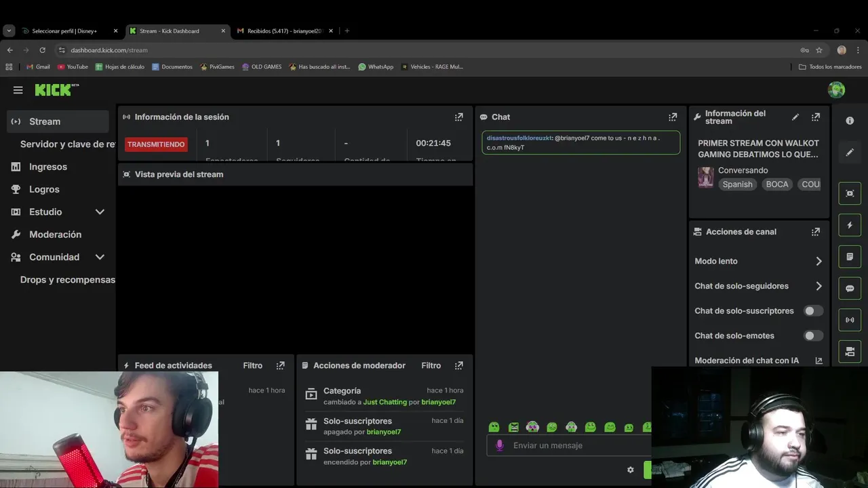Select the pink-eyed emote in the chat emote row

[x=532, y=427]
